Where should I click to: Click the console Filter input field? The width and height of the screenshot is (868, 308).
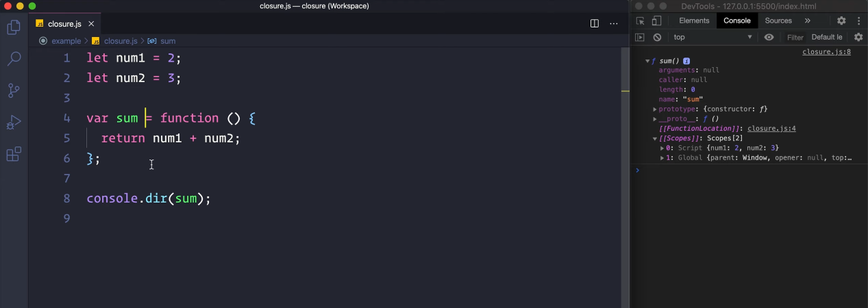(x=795, y=37)
